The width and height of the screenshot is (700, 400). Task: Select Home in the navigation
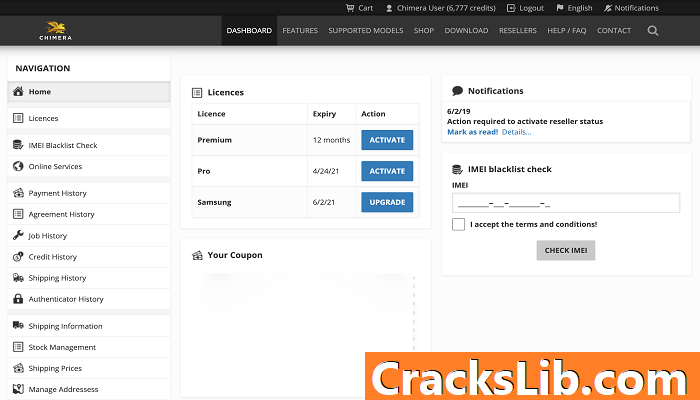[x=89, y=92]
